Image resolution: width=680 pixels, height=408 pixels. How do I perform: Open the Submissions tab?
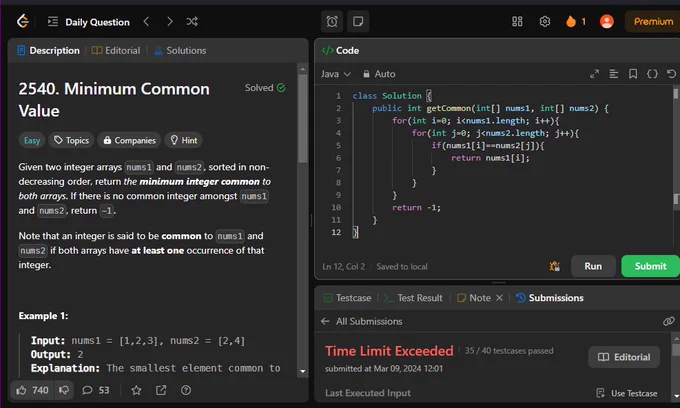549,298
